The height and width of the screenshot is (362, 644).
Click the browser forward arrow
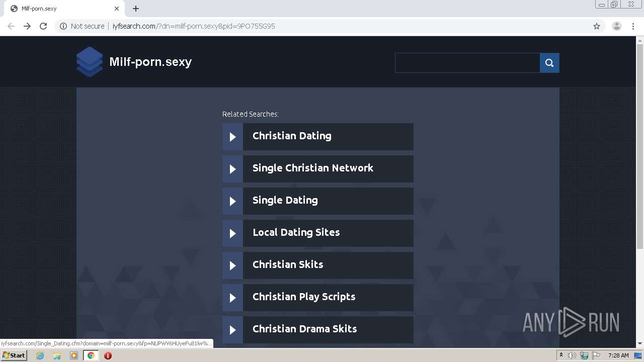click(x=27, y=26)
